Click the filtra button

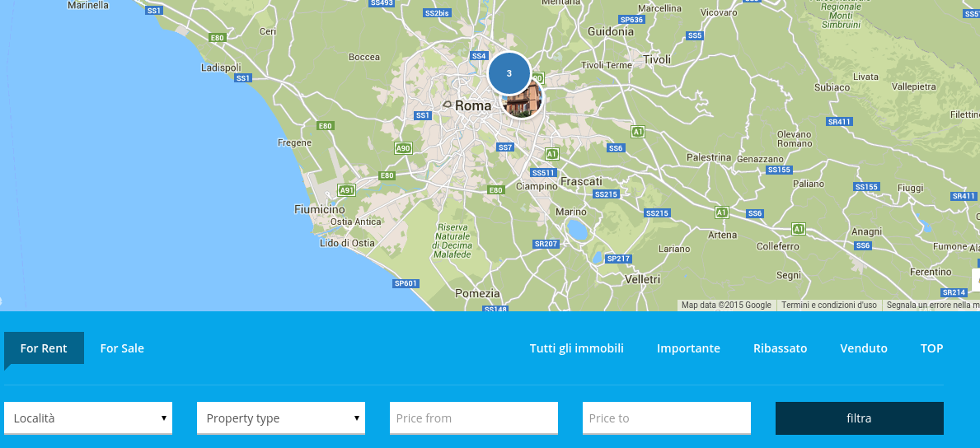(x=860, y=418)
